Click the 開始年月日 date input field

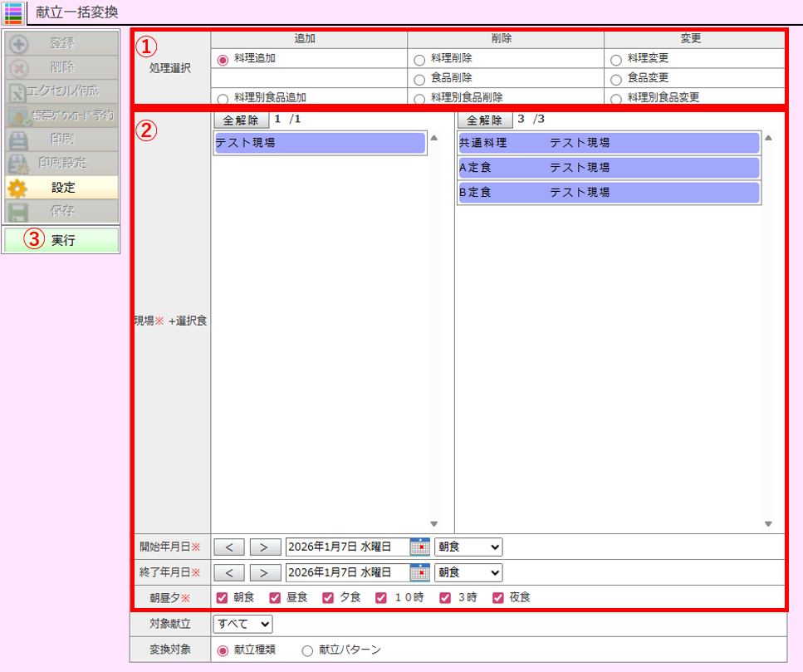tap(347, 547)
